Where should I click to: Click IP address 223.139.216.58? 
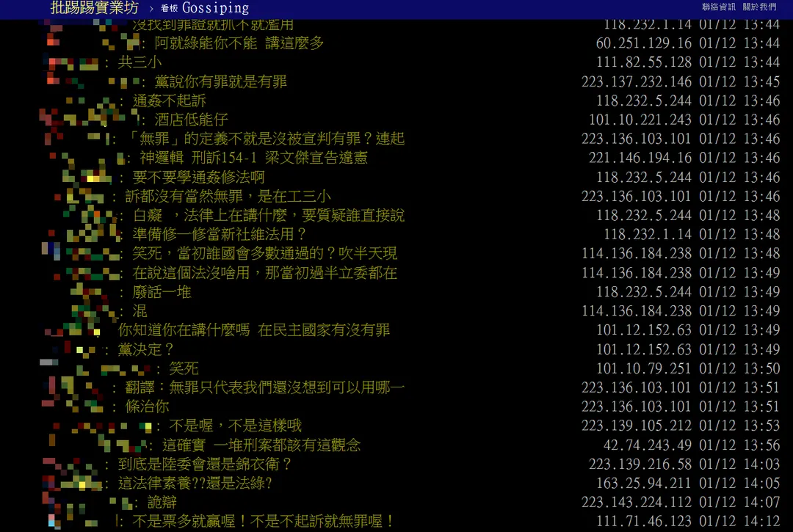click(x=640, y=464)
